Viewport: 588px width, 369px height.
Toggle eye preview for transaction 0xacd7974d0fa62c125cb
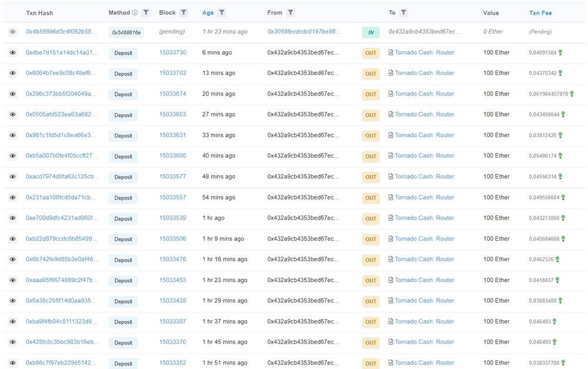pyautogui.click(x=13, y=177)
